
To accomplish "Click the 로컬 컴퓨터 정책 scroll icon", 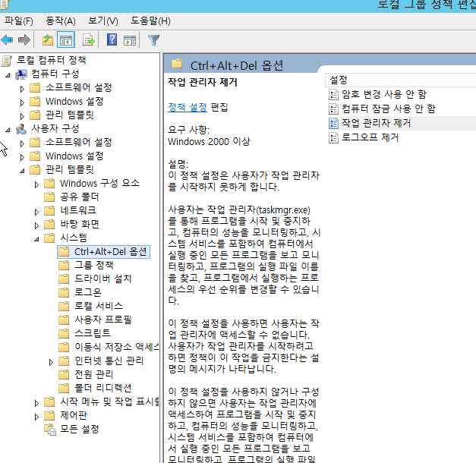I will 7,61.
